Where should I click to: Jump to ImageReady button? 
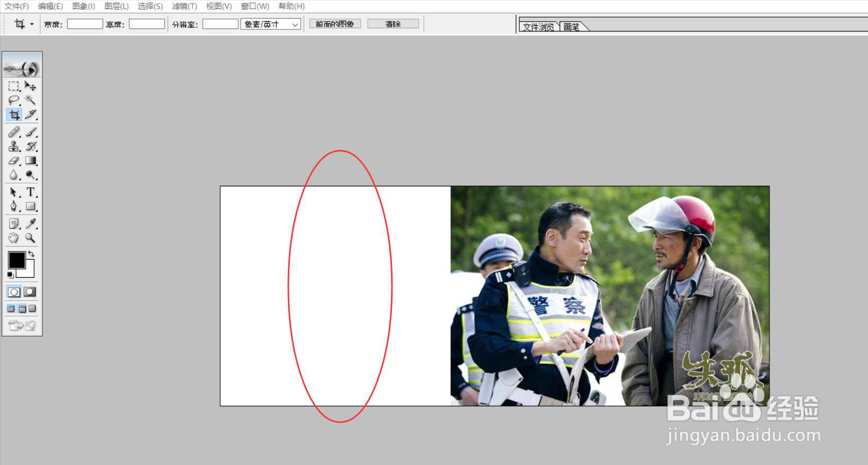coord(22,325)
